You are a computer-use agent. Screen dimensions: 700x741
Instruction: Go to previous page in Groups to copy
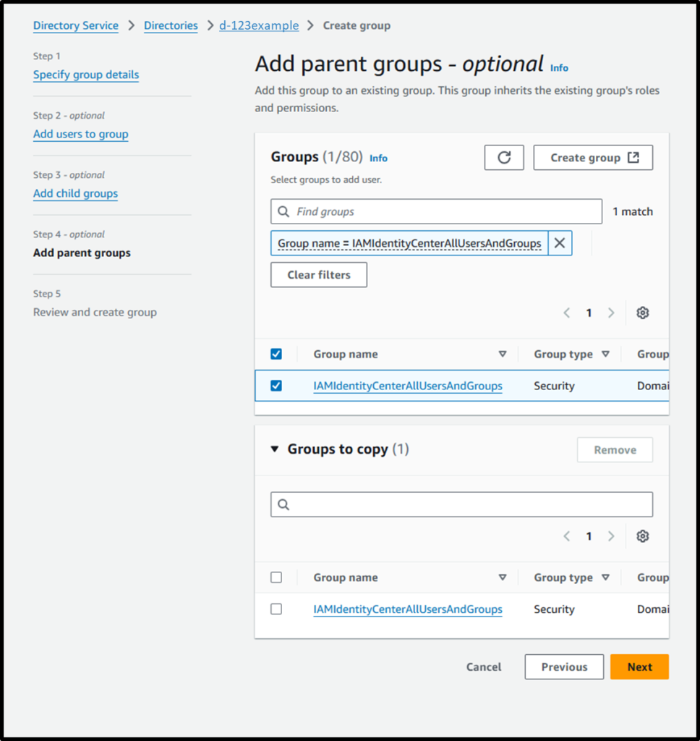[567, 536]
